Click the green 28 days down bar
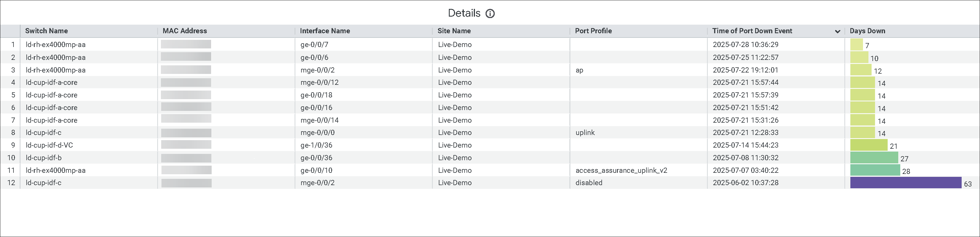Image resolution: width=980 pixels, height=237 pixels. click(875, 170)
